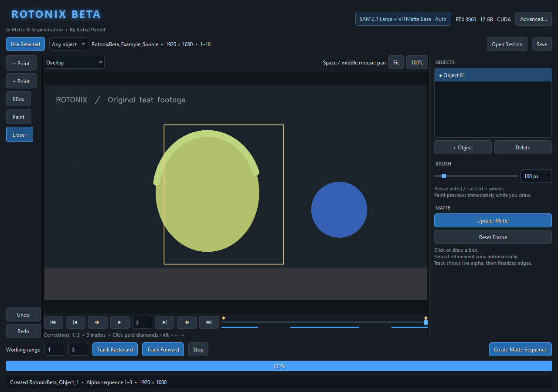Select the − Point tool

[x=21, y=81]
